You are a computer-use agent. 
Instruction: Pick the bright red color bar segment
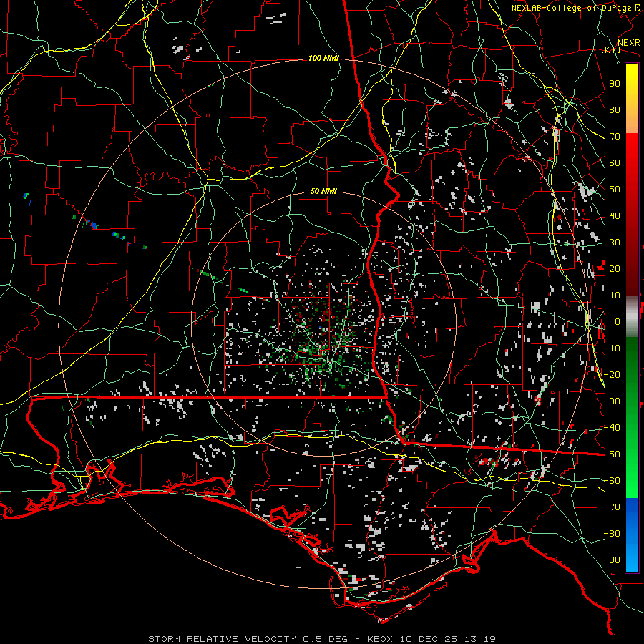[x=632, y=152]
